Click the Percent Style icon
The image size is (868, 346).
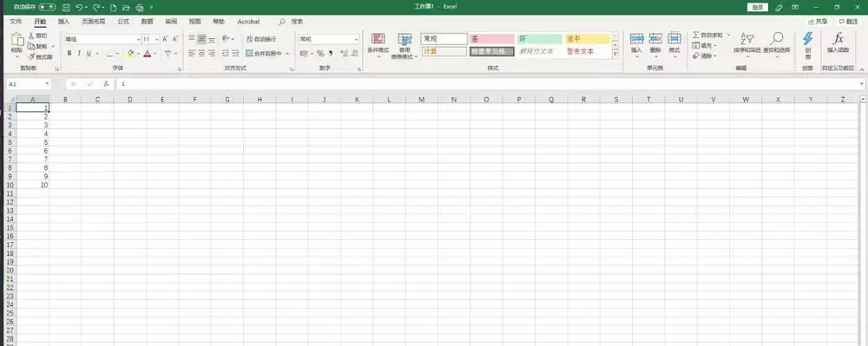point(320,54)
